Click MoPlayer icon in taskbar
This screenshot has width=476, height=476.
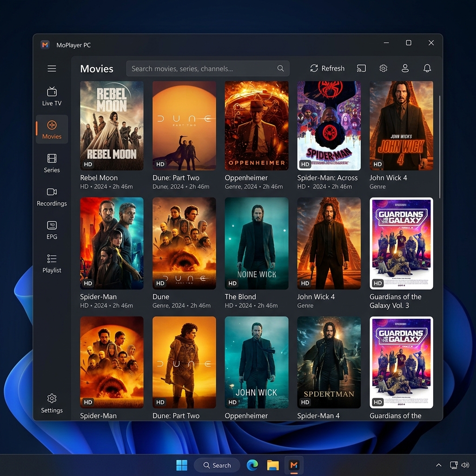pyautogui.click(x=294, y=465)
